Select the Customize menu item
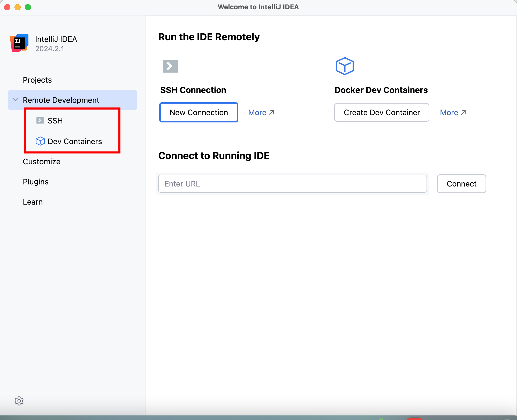Viewport: 517px width, 420px height. point(42,162)
